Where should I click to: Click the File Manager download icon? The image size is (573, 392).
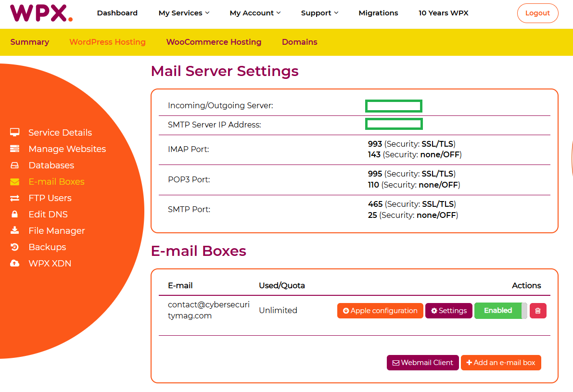(x=14, y=230)
